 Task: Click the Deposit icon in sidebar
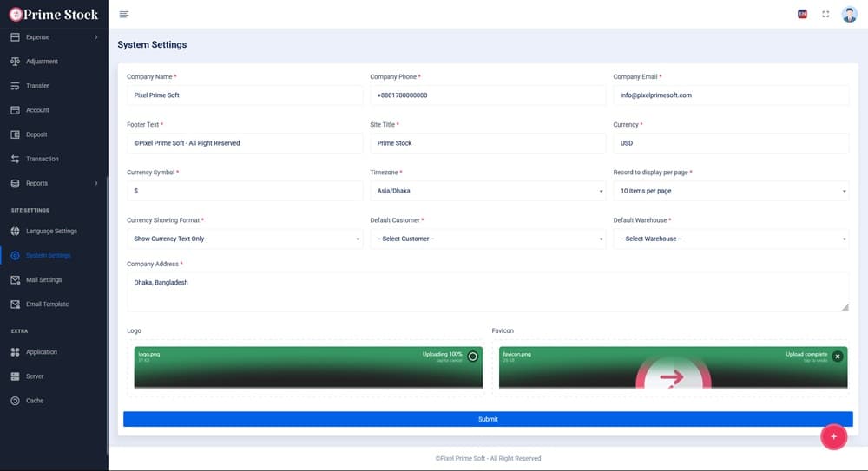tap(15, 134)
